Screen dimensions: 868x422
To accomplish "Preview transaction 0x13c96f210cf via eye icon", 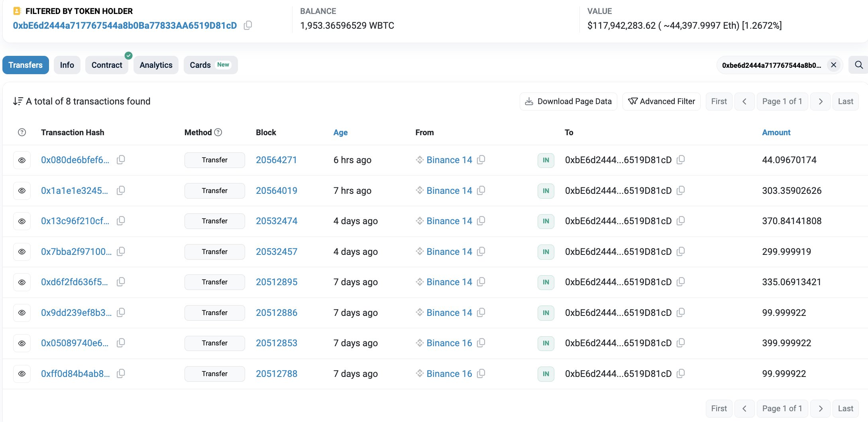I will click(22, 221).
